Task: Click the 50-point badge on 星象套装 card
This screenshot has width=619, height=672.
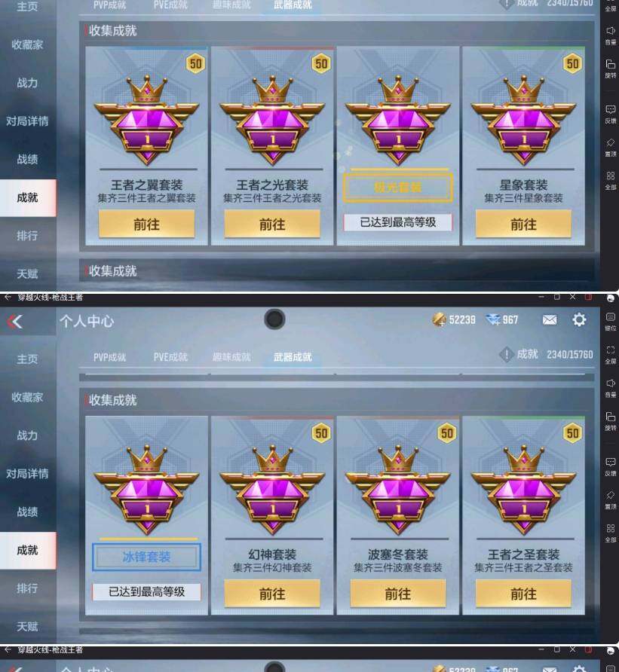Action: [x=573, y=64]
